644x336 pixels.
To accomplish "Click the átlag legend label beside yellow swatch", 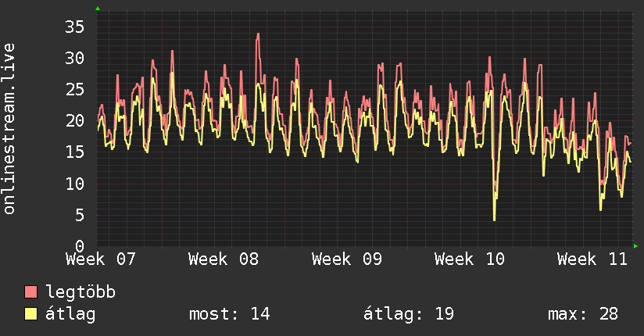I will (x=70, y=314).
